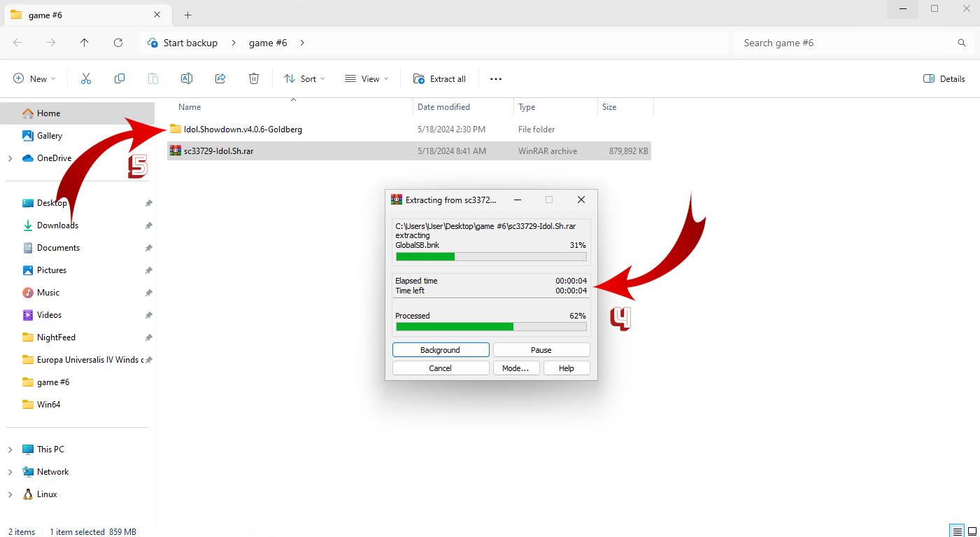Viewport: 980px width, 537px height.
Task: Click the Search game #6 field
Action: (846, 43)
